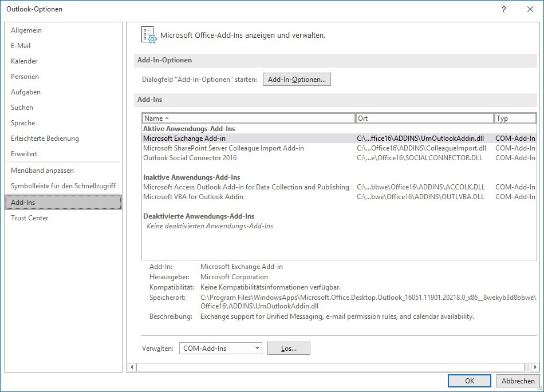
Task: Click the Ort column header
Action: 424,118
